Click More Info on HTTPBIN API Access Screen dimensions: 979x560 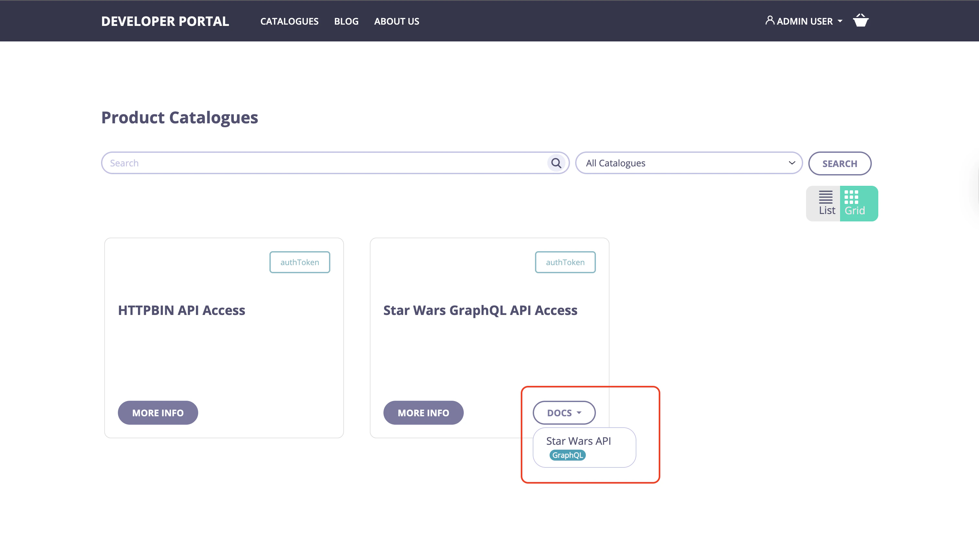pos(158,412)
